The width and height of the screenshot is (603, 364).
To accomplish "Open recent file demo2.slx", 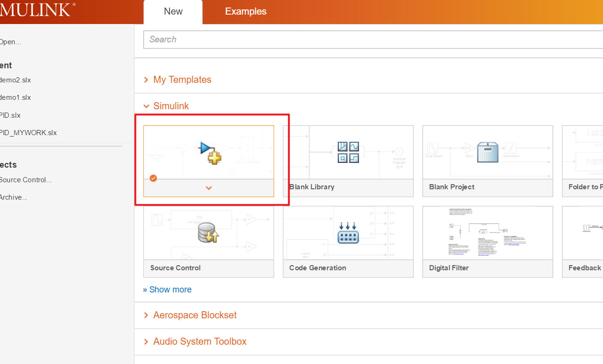I will pos(15,80).
